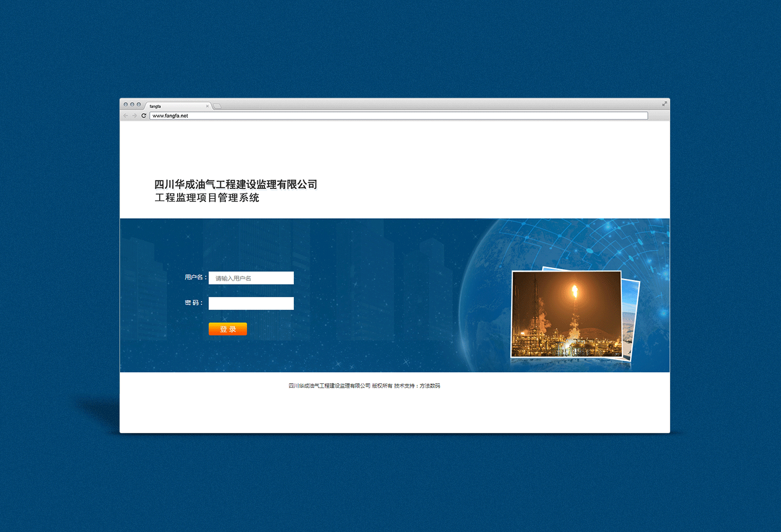Image resolution: width=781 pixels, height=532 pixels.
Task: Click the blank 密码 password field
Action: [251, 303]
